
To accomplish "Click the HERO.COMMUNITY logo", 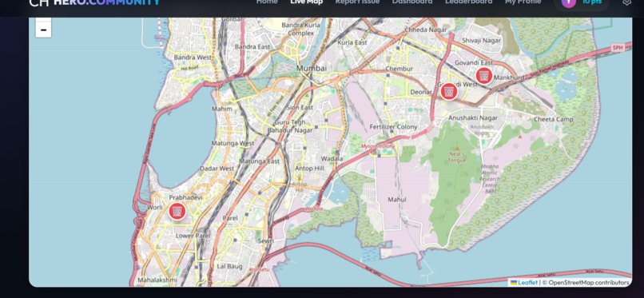I will (x=94, y=2).
